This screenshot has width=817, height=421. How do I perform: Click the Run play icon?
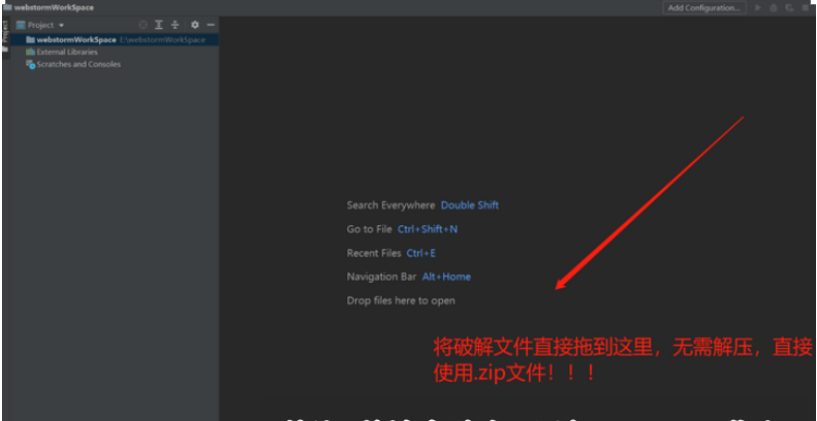coord(758,8)
